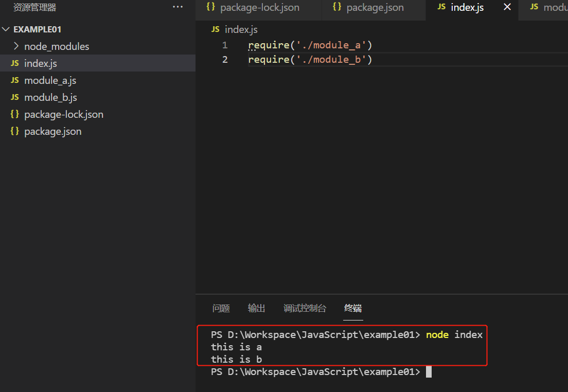This screenshot has width=568, height=392.
Task: Click the 'this is b' terminal output
Action: click(x=236, y=360)
